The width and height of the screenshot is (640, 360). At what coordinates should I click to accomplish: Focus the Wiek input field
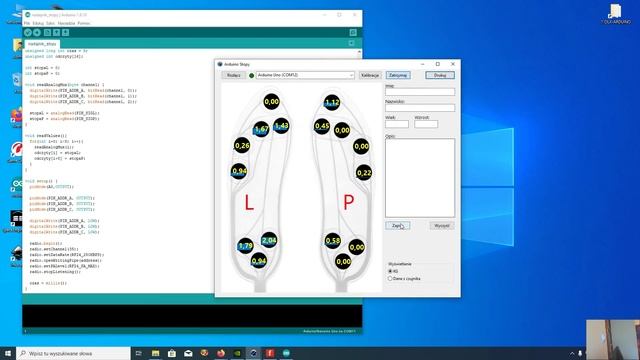[x=397, y=124]
